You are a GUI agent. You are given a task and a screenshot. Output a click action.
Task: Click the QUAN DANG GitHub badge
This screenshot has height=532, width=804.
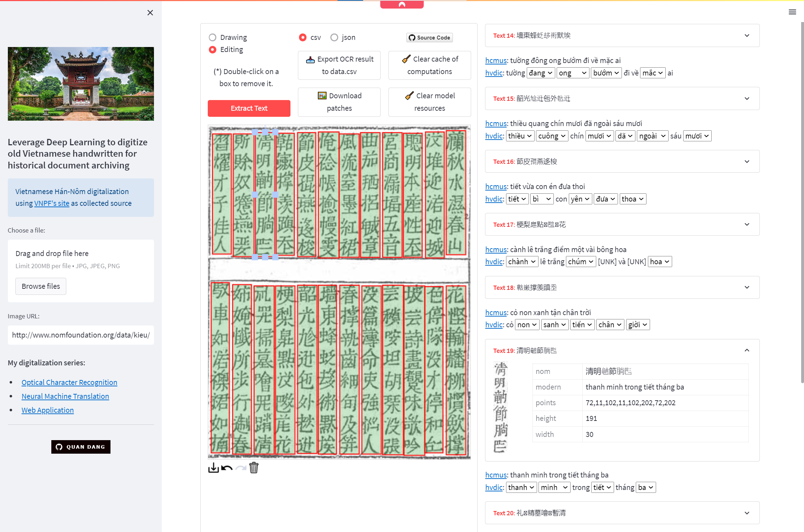81,447
